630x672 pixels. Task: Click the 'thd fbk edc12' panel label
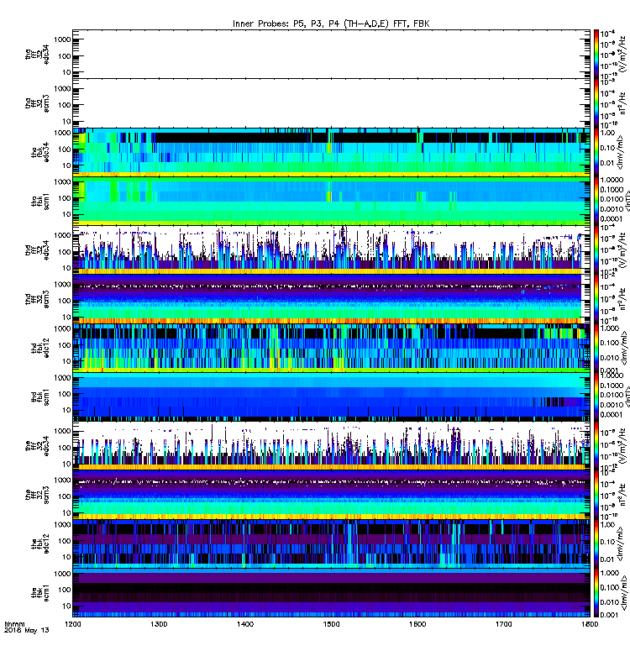pyautogui.click(x=40, y=348)
